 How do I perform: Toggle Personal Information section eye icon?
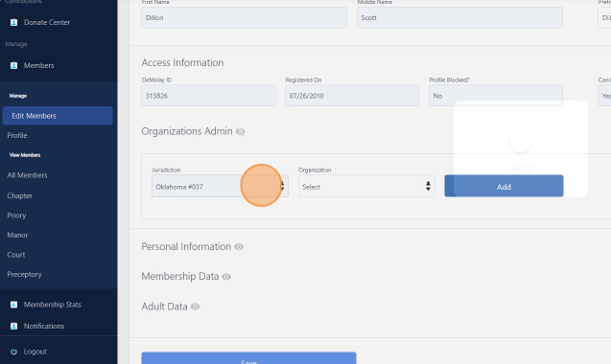tap(239, 247)
